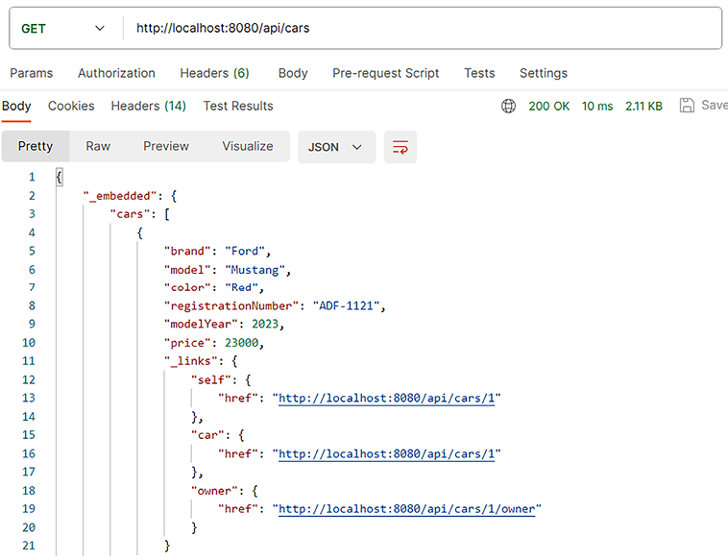Image resolution: width=728 pixels, height=560 pixels.
Task: Open the Test Results tab
Action: tap(238, 106)
